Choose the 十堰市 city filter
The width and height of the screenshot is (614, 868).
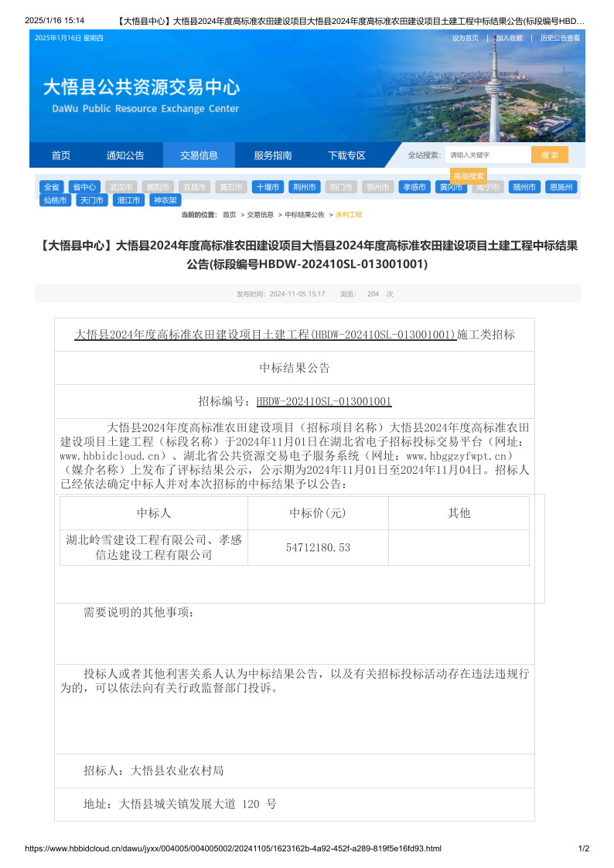[x=268, y=187]
